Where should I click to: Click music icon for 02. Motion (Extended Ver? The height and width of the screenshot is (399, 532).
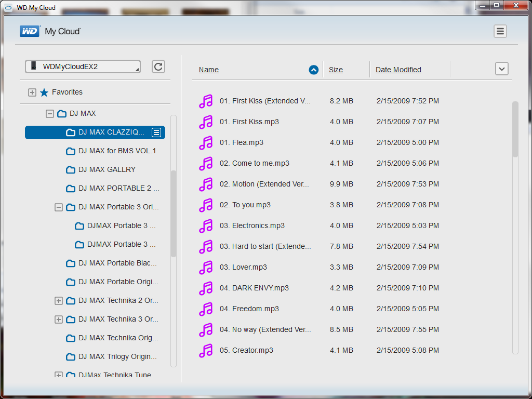pyautogui.click(x=206, y=184)
